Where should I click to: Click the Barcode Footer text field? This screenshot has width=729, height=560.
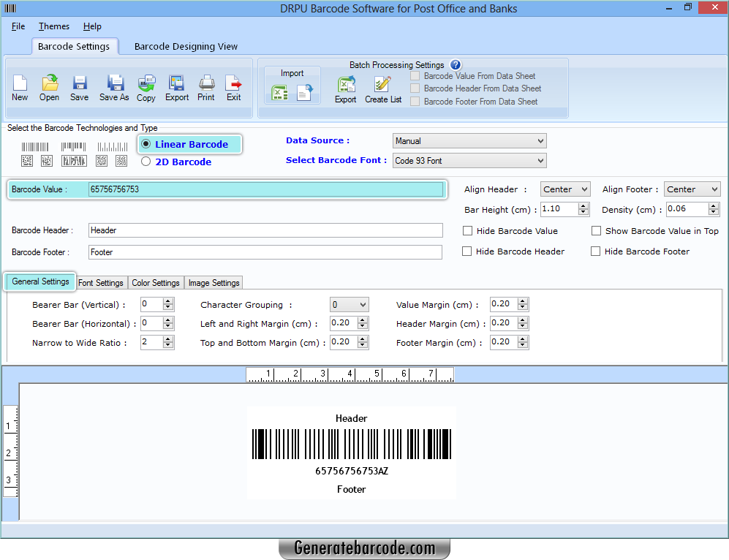(265, 252)
